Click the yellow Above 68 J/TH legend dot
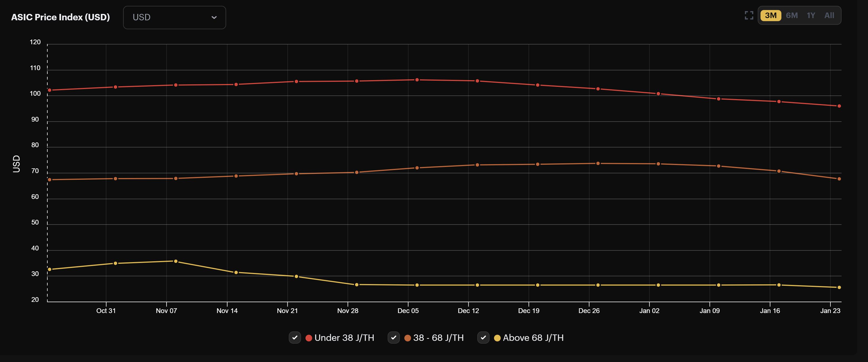 pos(497,338)
